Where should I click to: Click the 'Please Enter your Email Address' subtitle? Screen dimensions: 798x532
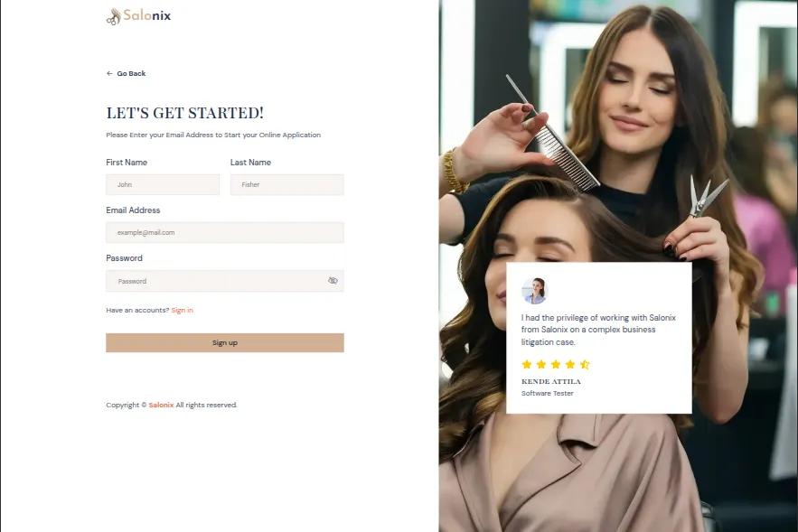click(x=213, y=135)
